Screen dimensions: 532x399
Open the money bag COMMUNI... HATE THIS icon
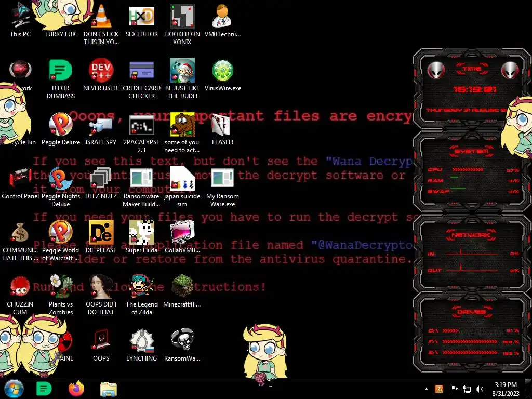coord(20,242)
